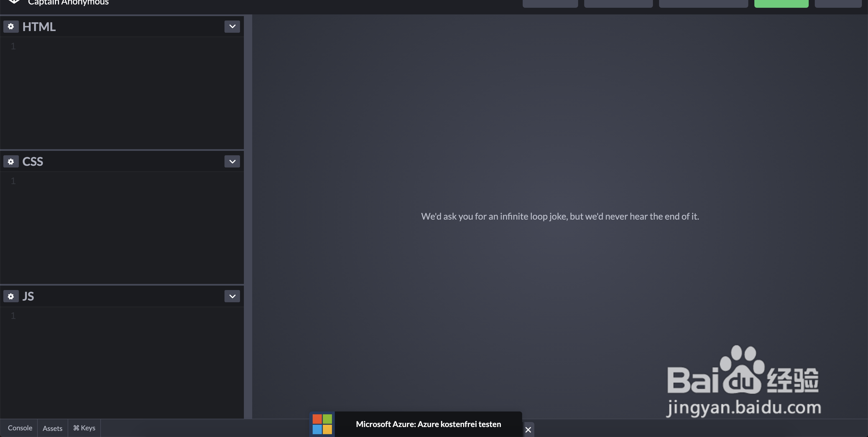Click the Microsoft logo in the ad

pyautogui.click(x=322, y=424)
